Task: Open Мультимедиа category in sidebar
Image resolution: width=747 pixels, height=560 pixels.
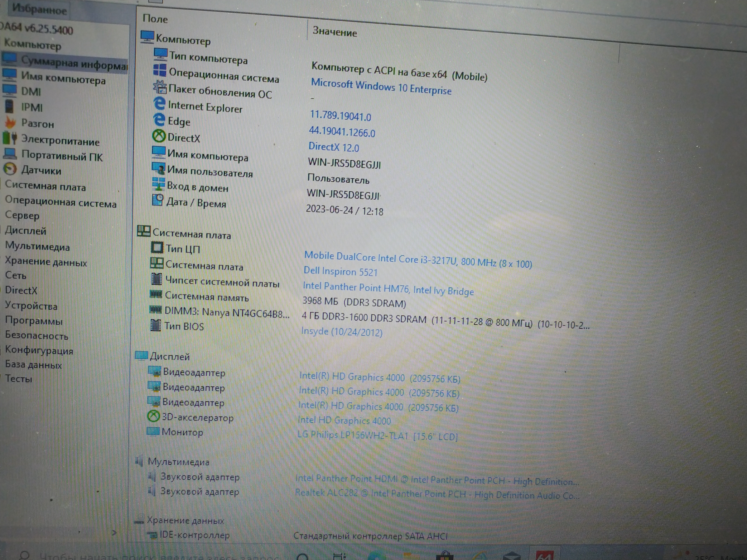Action: 37,246
